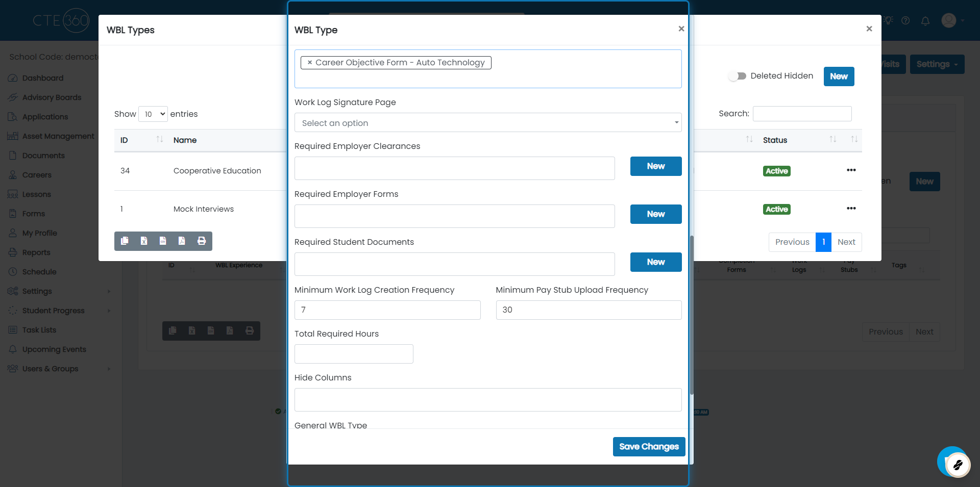Remove Career Objective Form - Auto Technology tag
980x487 pixels.
(x=309, y=63)
